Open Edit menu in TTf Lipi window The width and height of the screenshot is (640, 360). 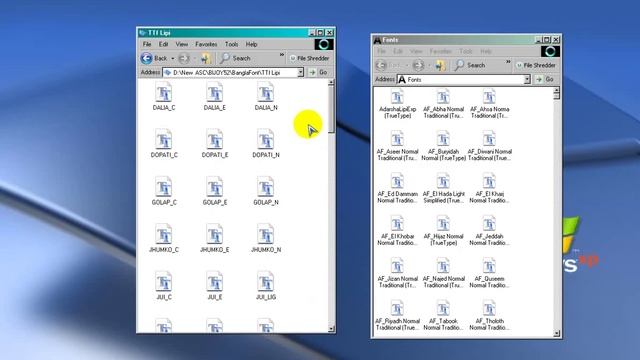click(x=164, y=44)
